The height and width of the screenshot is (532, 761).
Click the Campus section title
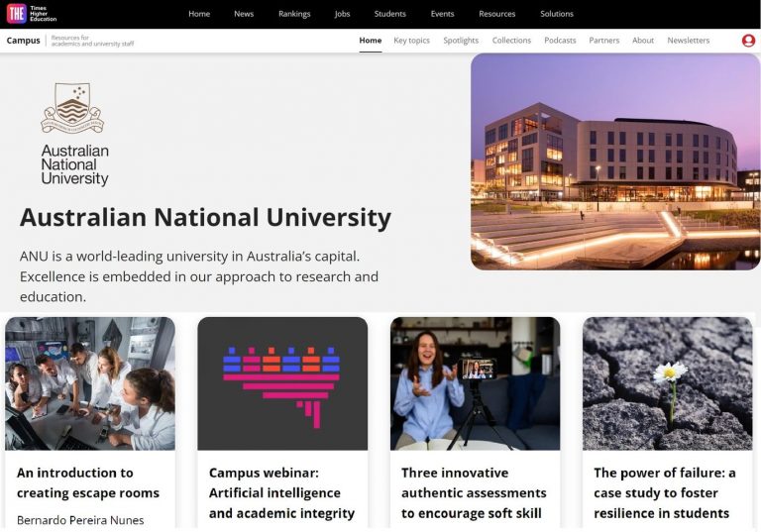click(24, 41)
